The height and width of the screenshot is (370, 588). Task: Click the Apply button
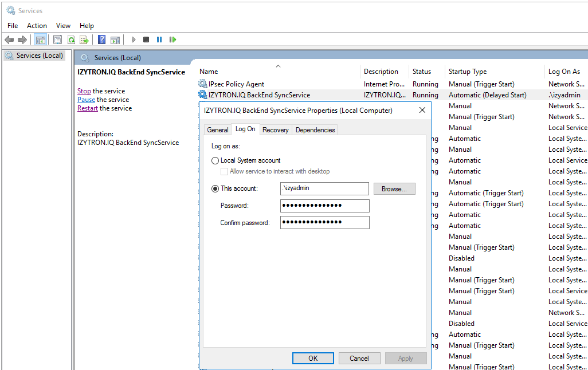point(405,359)
